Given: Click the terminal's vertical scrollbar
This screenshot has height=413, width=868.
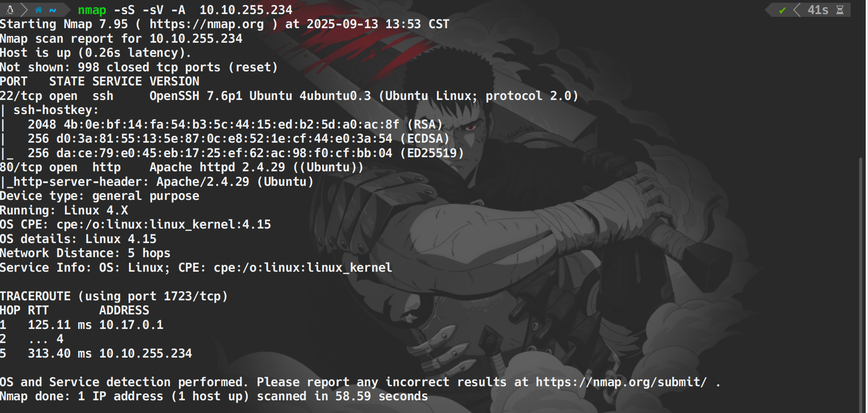Looking at the screenshot, I should point(860,282).
